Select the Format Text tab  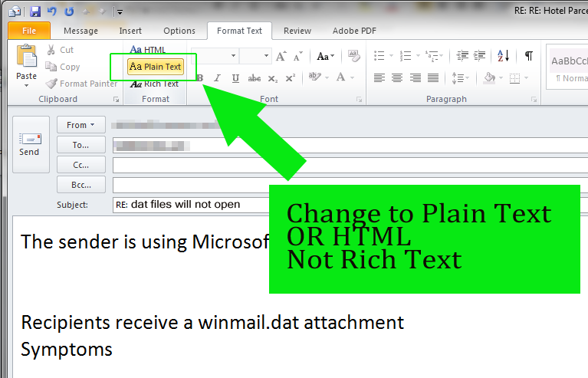(x=239, y=31)
